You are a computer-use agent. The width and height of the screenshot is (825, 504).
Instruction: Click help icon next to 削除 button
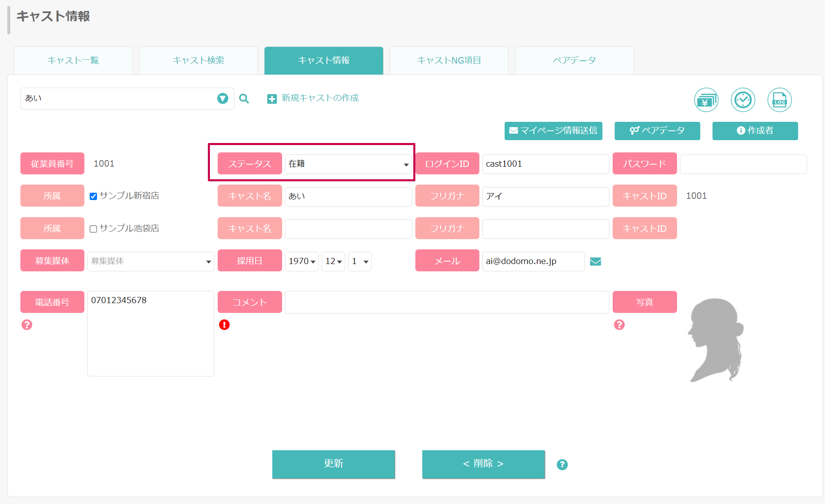(x=562, y=464)
